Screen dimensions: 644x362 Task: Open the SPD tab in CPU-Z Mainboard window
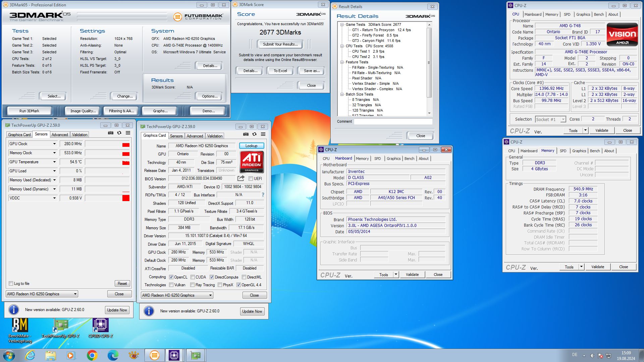coord(377,159)
